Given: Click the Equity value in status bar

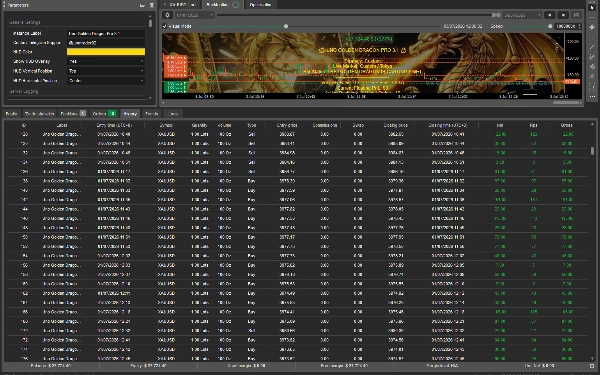Looking at the screenshot, I should pos(148,366).
